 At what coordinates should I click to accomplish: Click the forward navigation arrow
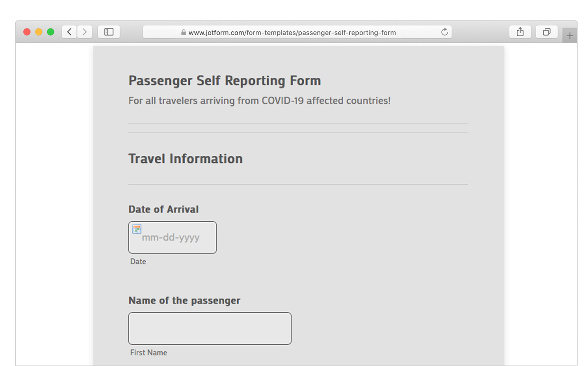click(84, 32)
